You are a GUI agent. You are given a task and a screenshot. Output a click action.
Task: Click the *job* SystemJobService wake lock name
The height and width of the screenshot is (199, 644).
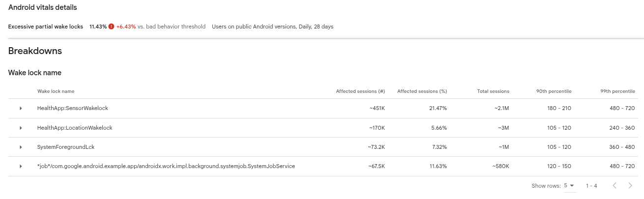(166, 167)
